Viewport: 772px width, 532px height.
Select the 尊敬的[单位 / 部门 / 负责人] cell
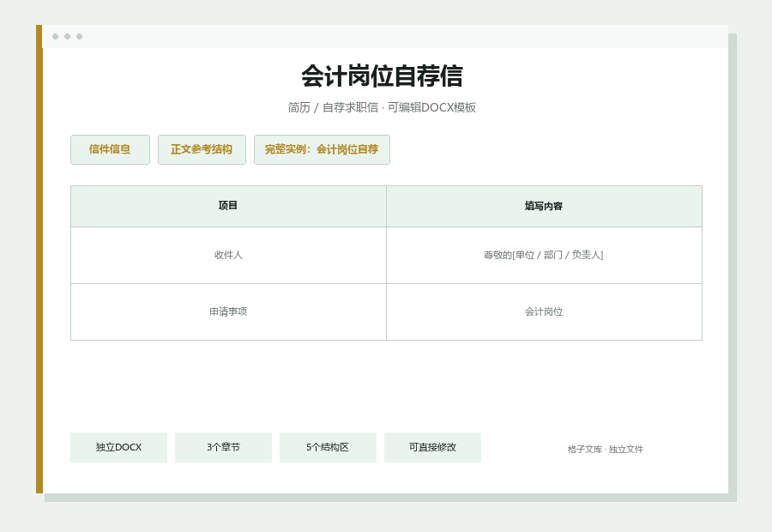[544, 255]
